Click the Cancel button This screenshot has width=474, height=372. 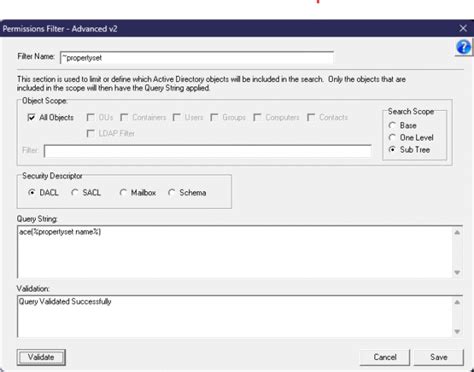(385, 357)
